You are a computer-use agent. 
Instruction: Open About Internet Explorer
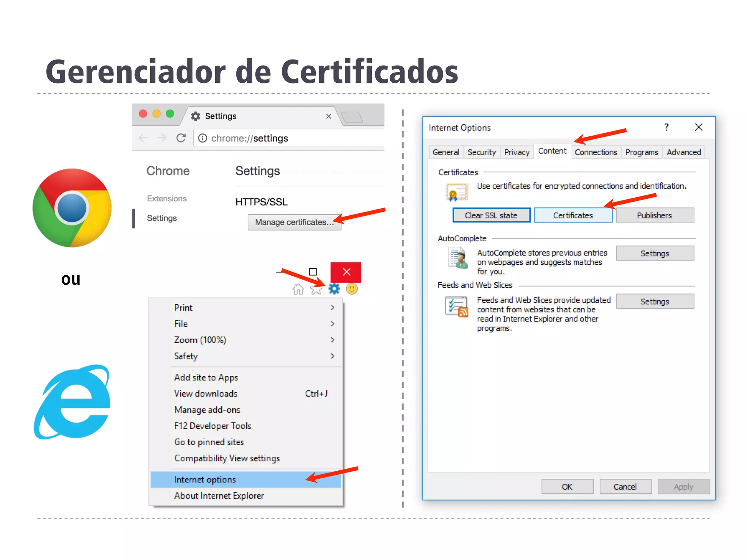tap(246, 496)
